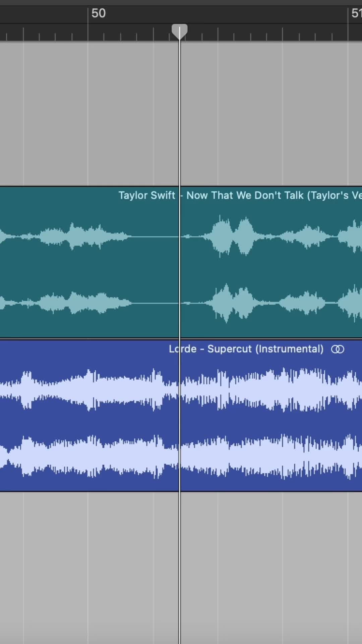Click bar 50 marker in the ruler
Screen dimensions: 362x644
98,13
